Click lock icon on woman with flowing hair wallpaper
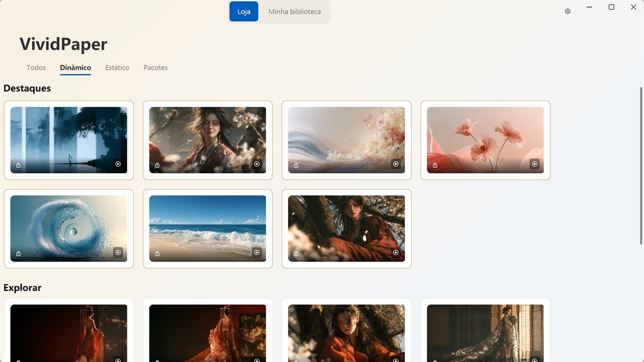 [157, 165]
